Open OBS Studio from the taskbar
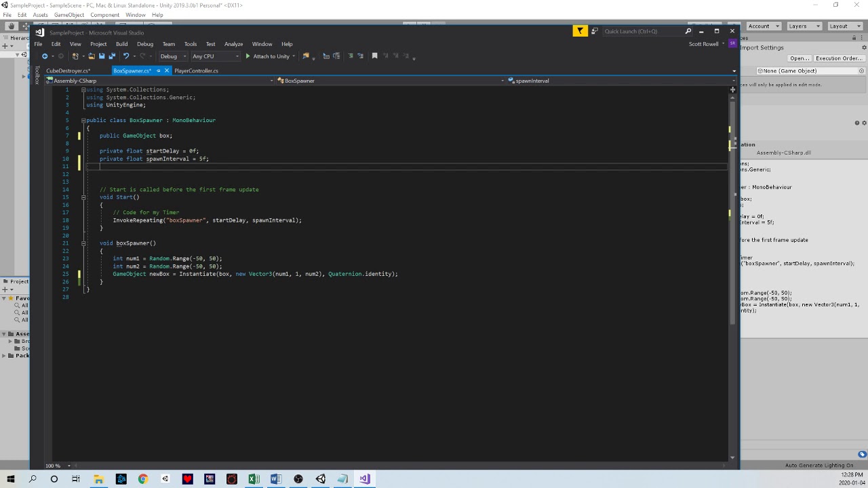The image size is (868, 488). 298,479
